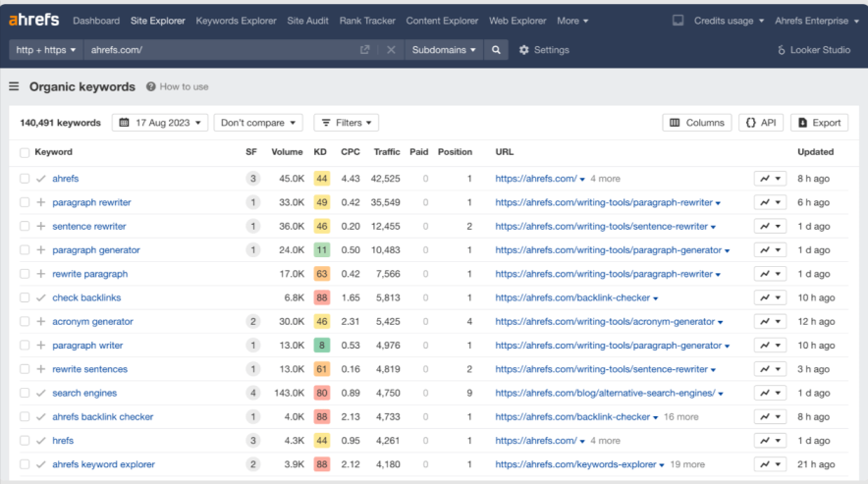This screenshot has width=868, height=484.
Task: Open the Site Audit menu item
Action: [308, 21]
